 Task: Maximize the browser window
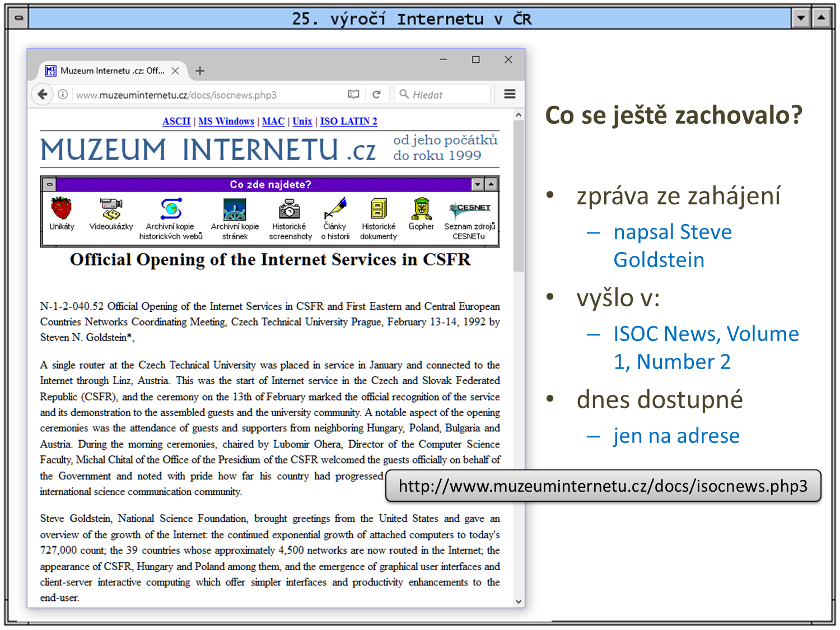click(x=475, y=59)
